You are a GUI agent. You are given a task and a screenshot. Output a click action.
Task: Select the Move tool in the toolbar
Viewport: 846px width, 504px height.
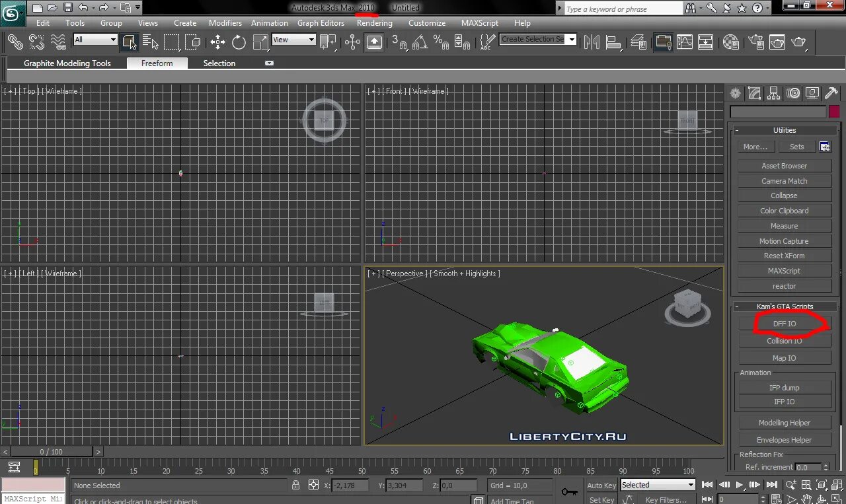click(x=217, y=42)
